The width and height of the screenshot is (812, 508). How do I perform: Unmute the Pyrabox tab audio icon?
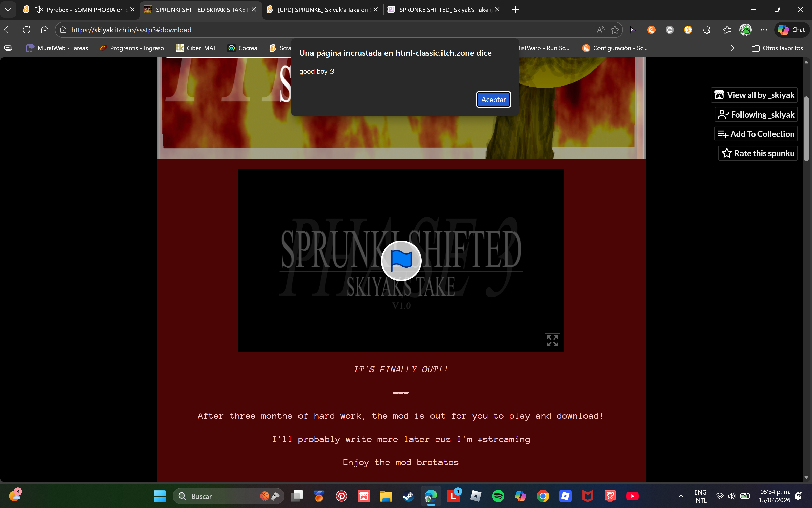(x=39, y=10)
